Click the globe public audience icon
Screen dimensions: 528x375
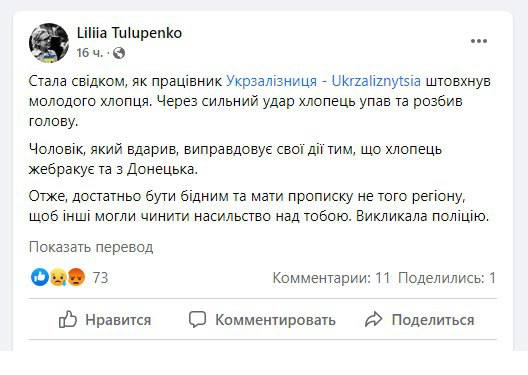tap(119, 53)
